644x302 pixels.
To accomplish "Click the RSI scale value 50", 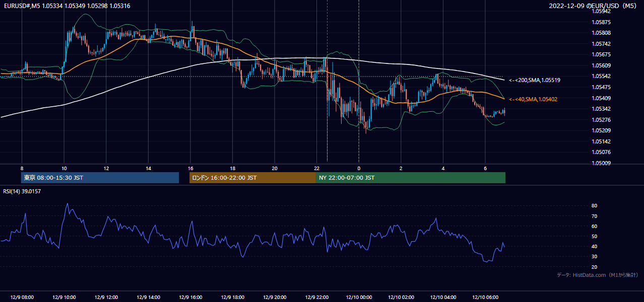I will (x=595, y=237).
